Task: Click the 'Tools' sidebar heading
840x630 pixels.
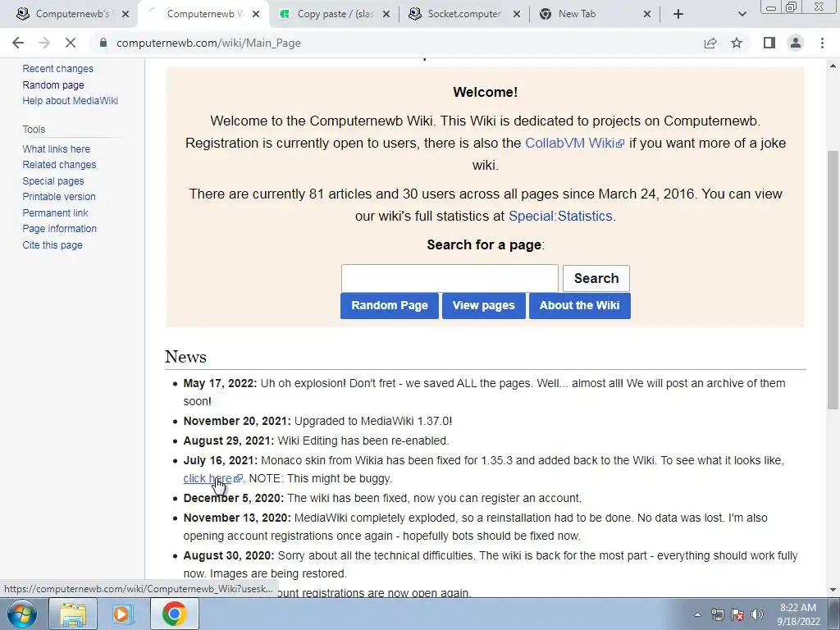Action: (x=34, y=129)
